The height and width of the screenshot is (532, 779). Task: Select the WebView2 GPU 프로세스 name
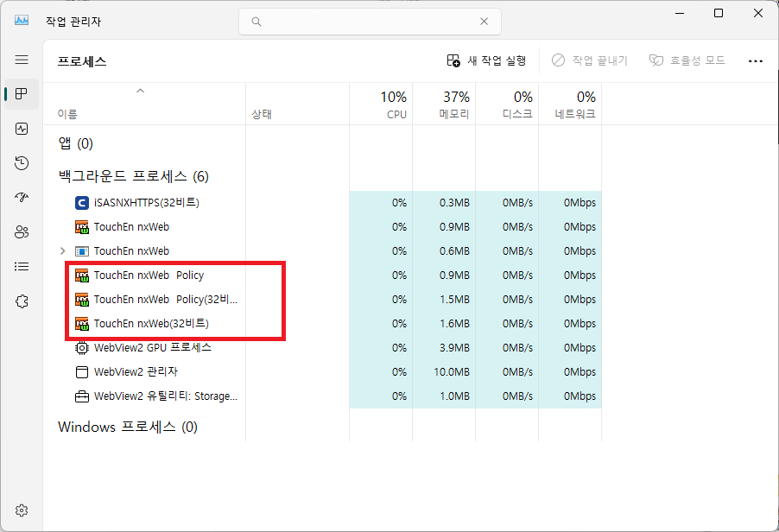coord(153,348)
